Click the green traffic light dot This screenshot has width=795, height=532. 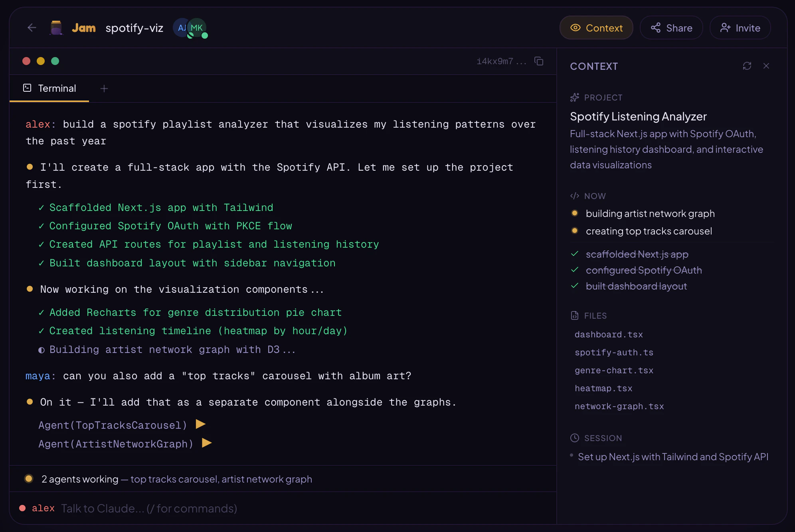(x=55, y=61)
